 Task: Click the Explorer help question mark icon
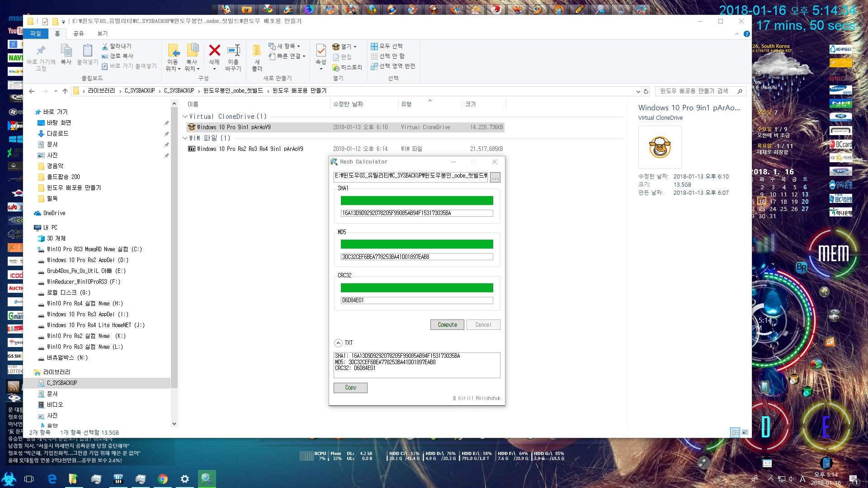[747, 34]
